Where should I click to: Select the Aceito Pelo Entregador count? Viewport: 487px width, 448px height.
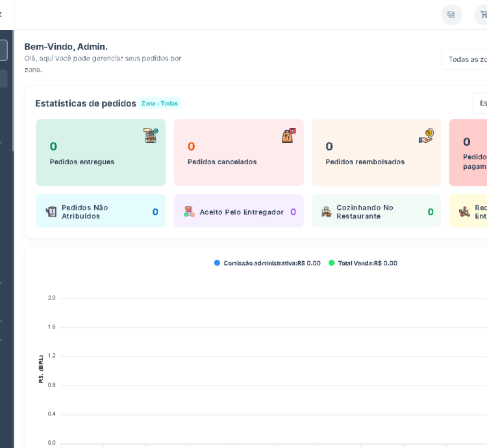coord(293,212)
